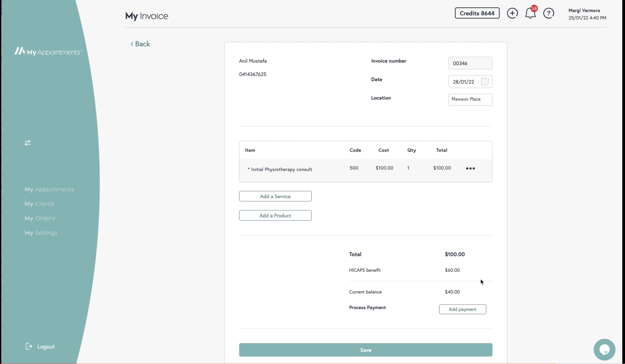Open My Settings page
Image resolution: width=625 pixels, height=364 pixels.
(41, 233)
